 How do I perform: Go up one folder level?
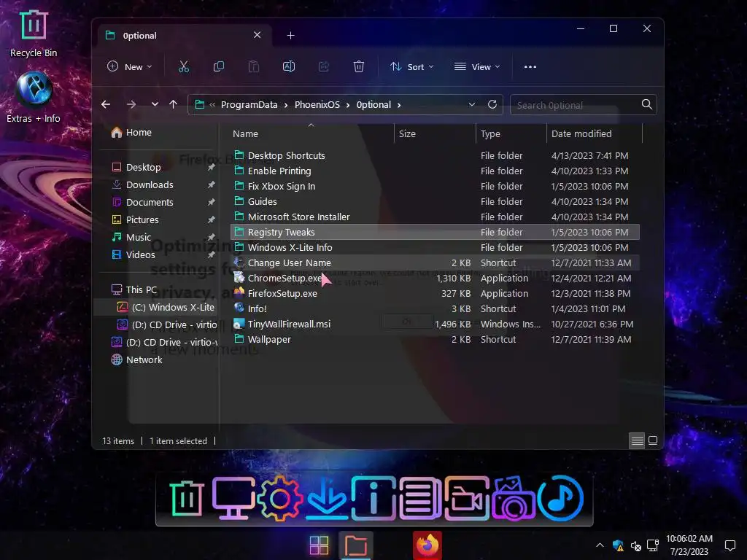click(174, 104)
